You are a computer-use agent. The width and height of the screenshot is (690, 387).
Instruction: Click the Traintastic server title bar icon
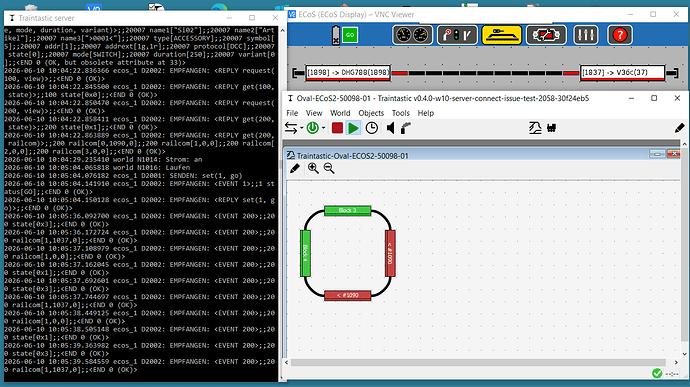point(12,18)
